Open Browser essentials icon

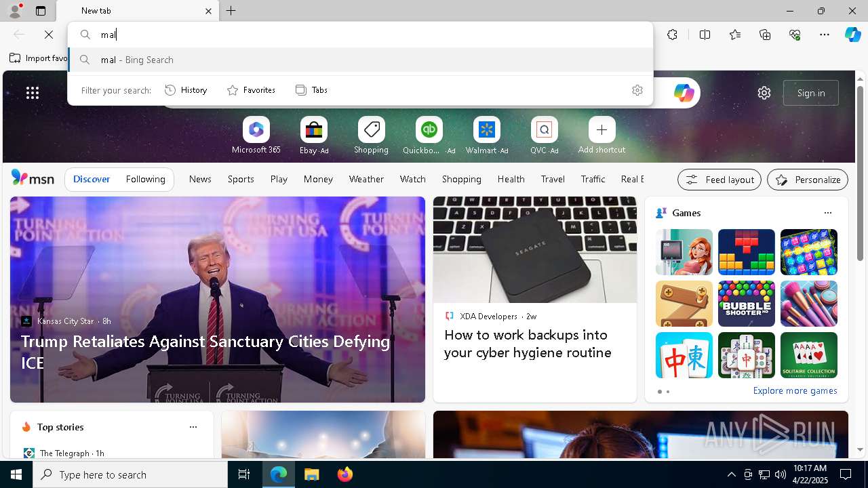point(795,35)
